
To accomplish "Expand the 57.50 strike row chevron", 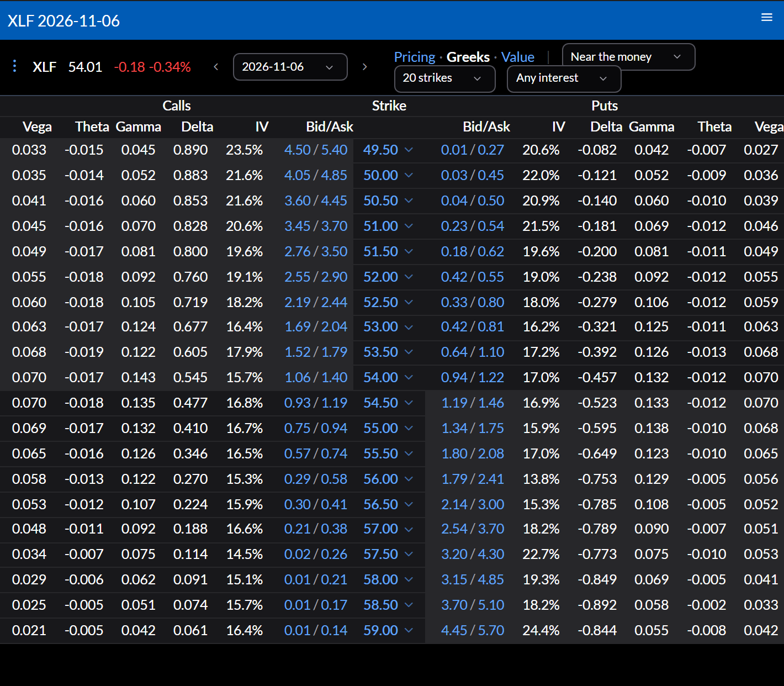I will tap(409, 554).
